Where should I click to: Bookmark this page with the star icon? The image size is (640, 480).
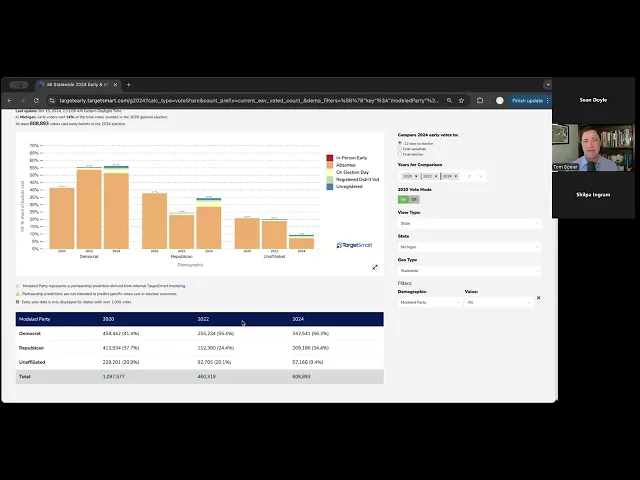[x=461, y=100]
